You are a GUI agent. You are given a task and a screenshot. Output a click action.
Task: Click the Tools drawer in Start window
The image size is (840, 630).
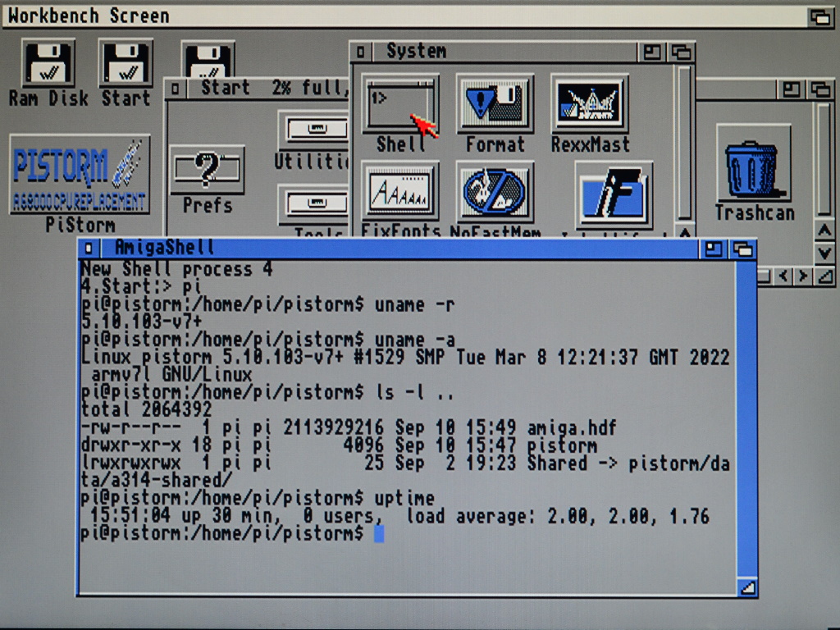click(313, 204)
